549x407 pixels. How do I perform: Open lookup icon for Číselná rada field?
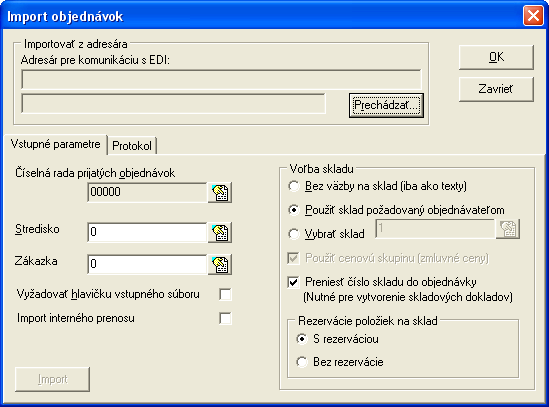(x=220, y=192)
